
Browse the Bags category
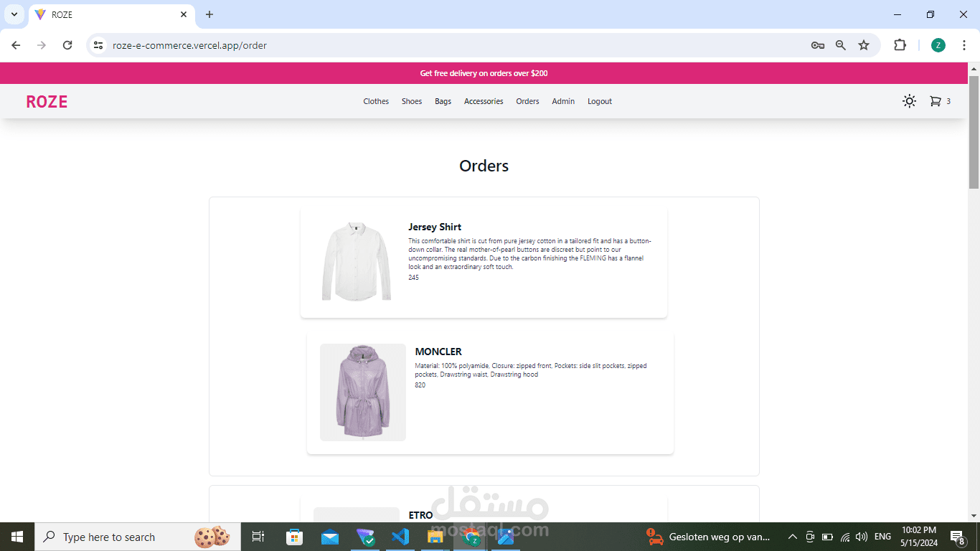click(x=443, y=101)
